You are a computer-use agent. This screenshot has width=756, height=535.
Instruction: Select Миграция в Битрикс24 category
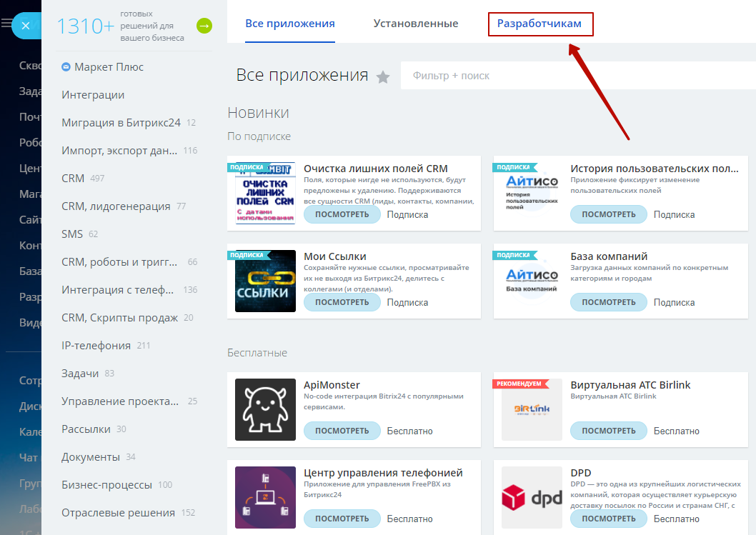coord(121,123)
